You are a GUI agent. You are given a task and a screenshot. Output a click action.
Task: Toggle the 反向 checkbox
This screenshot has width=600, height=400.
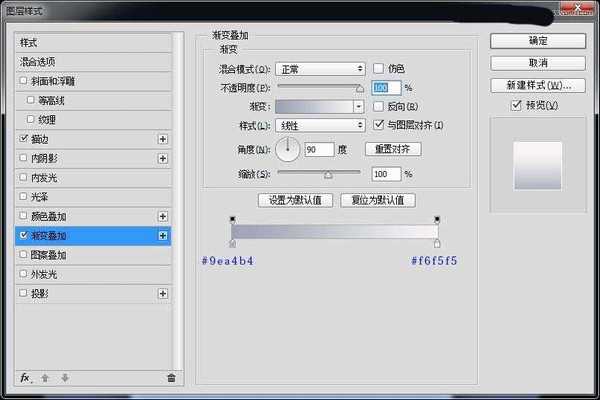379,106
